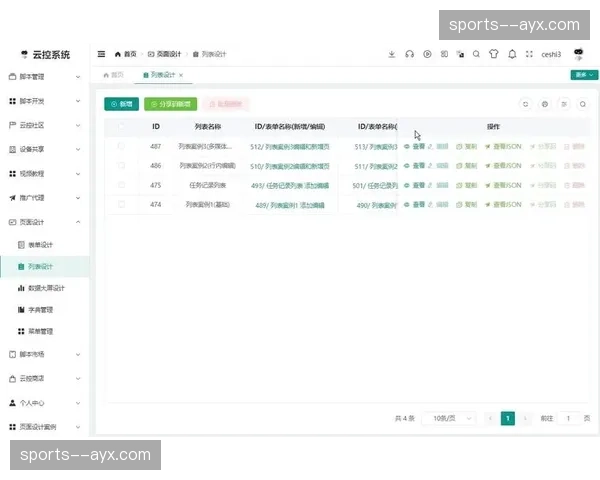Viewport: 600px width, 480px height.
Task: Expand the 云控商店 menu
Action: click(x=45, y=379)
